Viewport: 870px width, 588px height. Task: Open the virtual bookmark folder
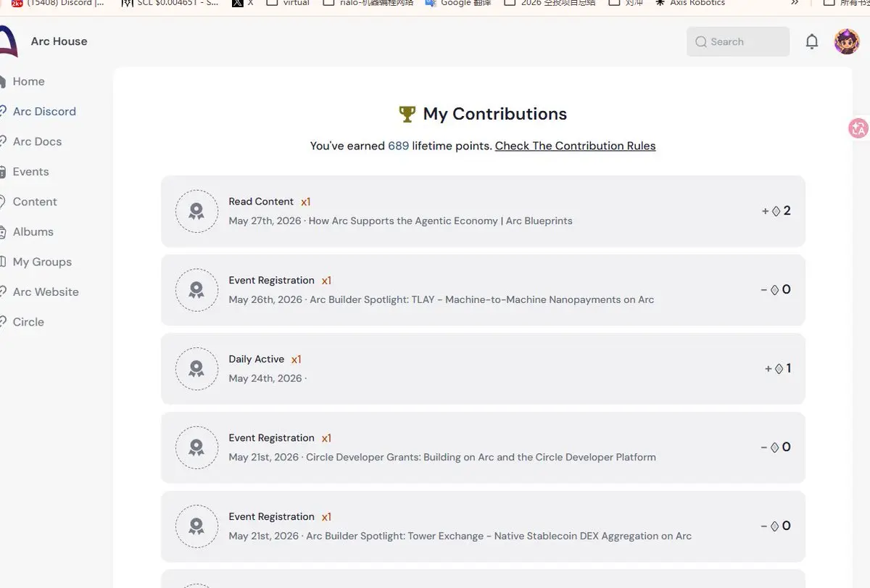(289, 3)
